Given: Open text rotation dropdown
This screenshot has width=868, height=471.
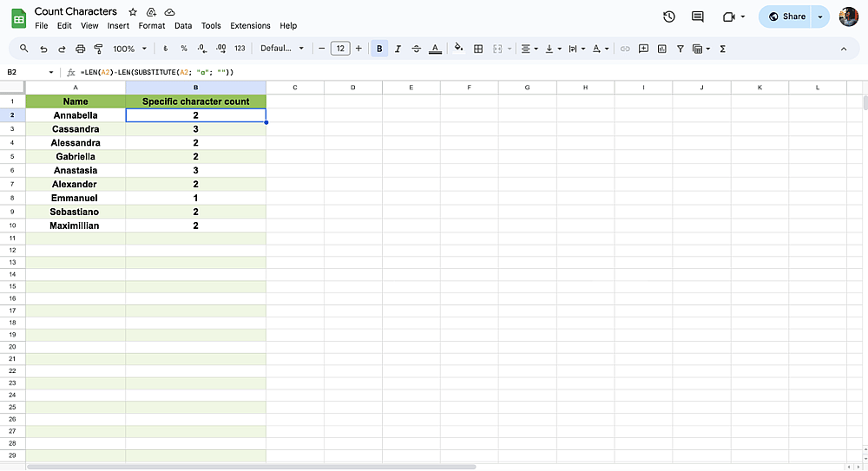Looking at the screenshot, I should [x=600, y=49].
